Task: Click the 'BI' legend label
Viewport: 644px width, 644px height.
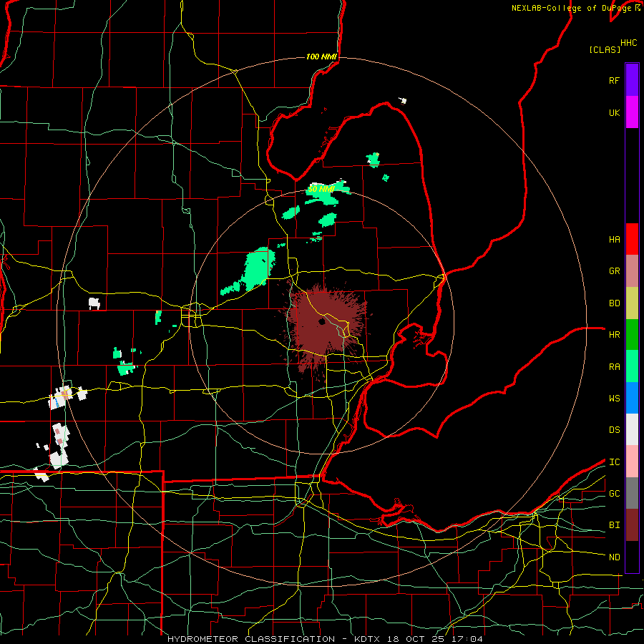Action: coord(614,525)
